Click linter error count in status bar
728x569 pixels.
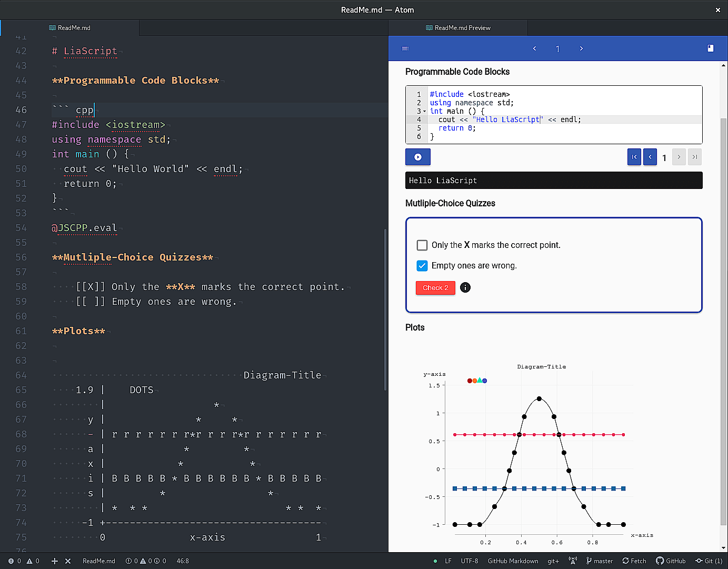(x=15, y=561)
